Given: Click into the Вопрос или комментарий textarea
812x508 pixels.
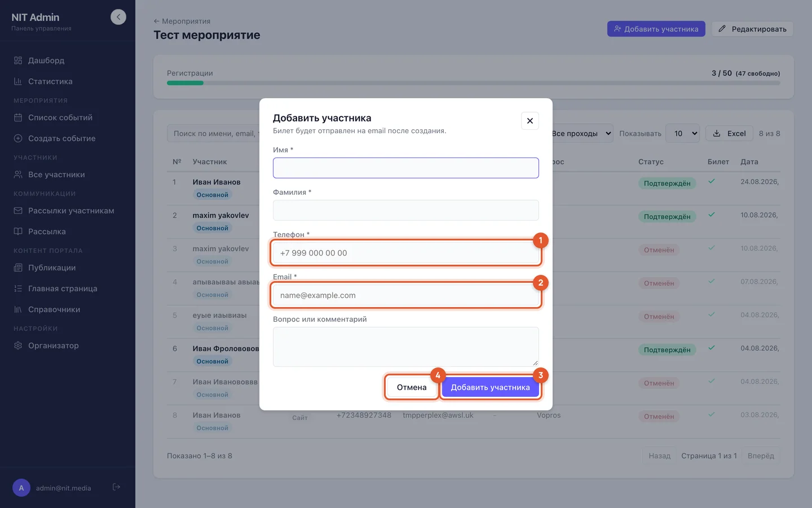Looking at the screenshot, I should click(406, 347).
